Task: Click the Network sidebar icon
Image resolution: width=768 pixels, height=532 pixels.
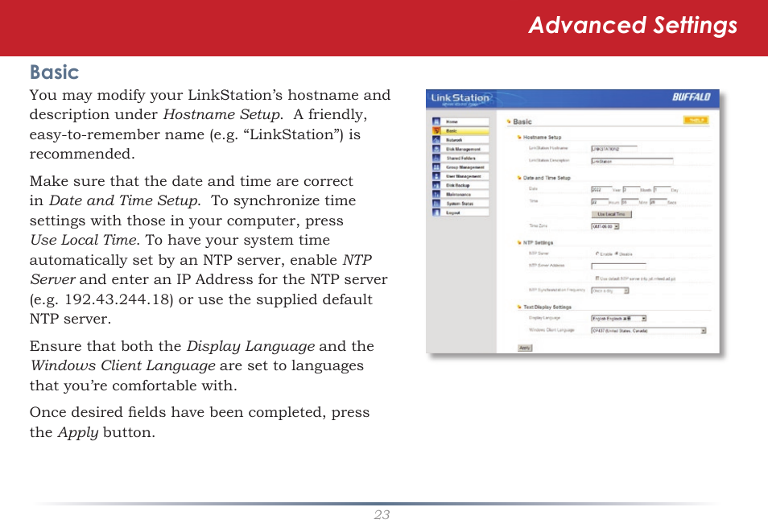Action: click(x=436, y=139)
